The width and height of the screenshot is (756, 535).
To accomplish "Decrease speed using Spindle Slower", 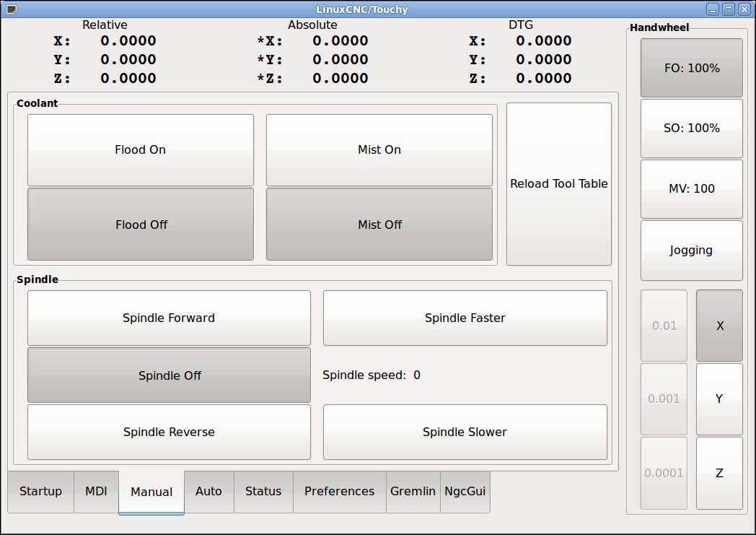I will [x=465, y=432].
